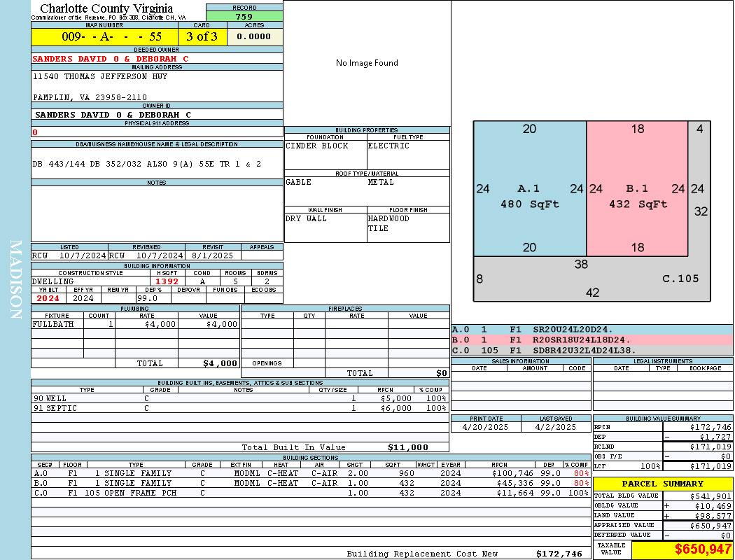The width and height of the screenshot is (735, 560).
Task: Select the deeded owner name in red
Action: click(x=110, y=59)
